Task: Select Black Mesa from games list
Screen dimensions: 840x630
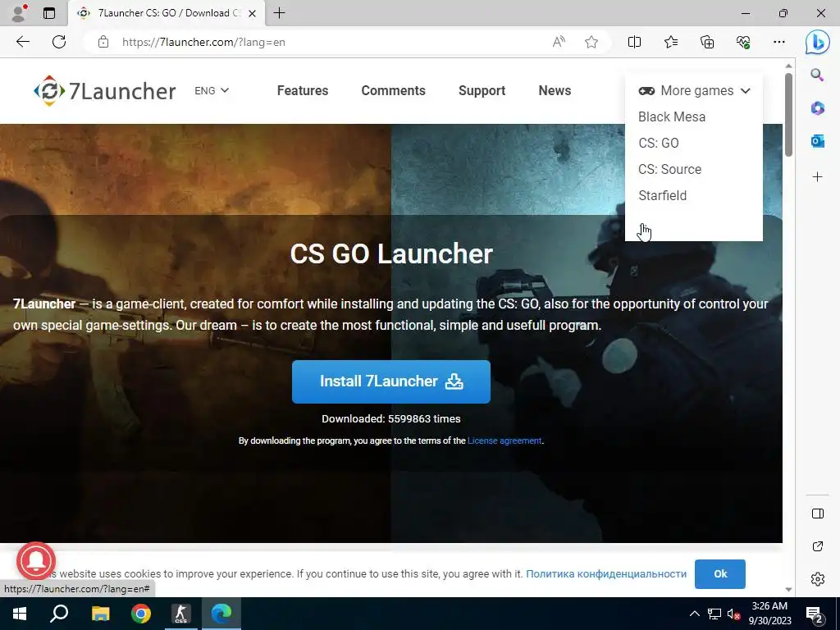Action: [672, 116]
